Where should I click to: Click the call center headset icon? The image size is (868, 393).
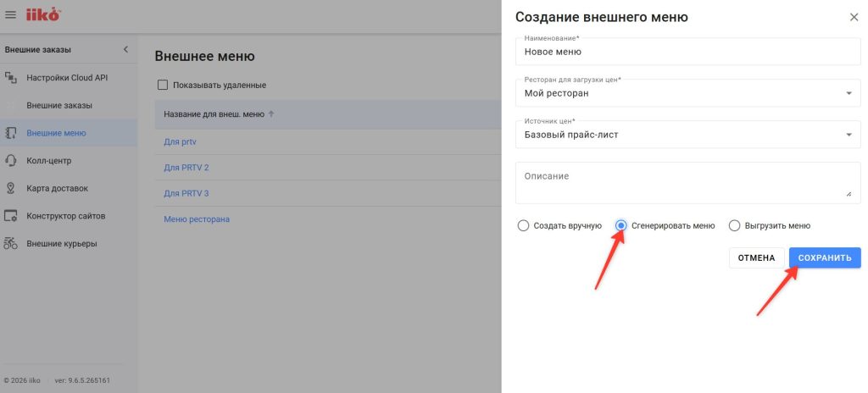click(11, 161)
